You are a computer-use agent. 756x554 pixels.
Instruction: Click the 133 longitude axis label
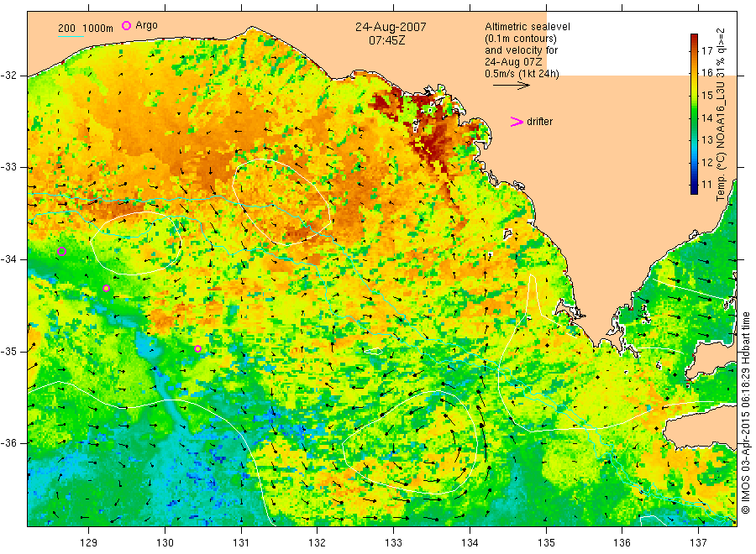point(393,543)
